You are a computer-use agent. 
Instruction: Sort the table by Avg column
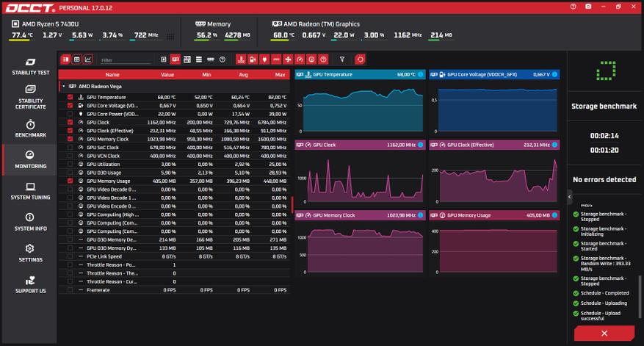pyautogui.click(x=244, y=75)
